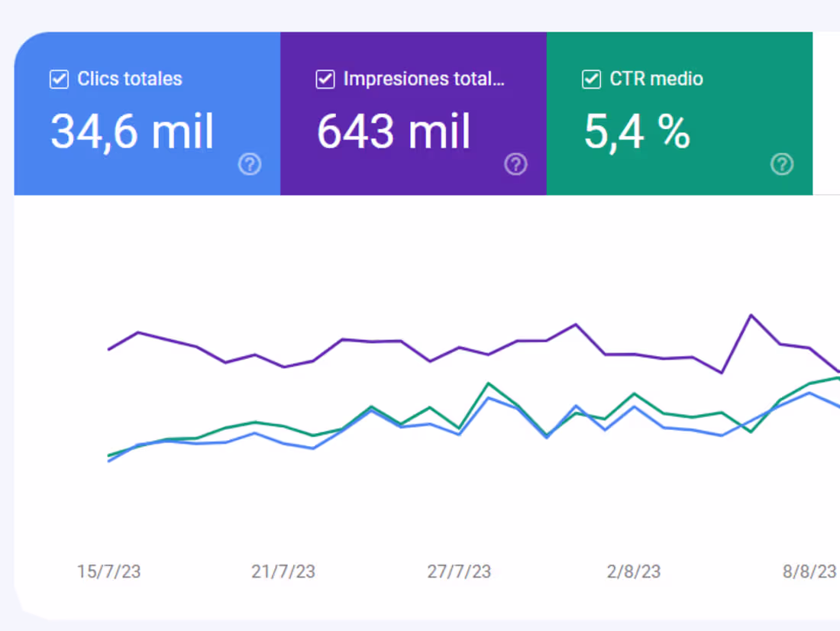Click the 643 mil impressions value

[x=393, y=131]
